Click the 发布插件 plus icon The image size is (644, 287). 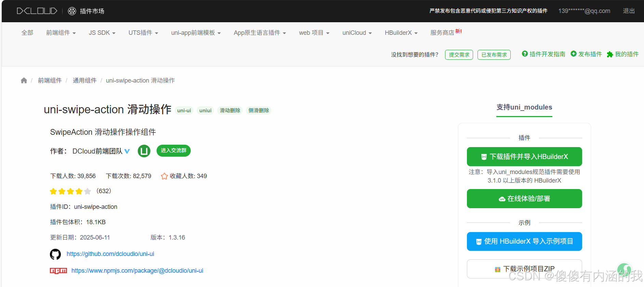[x=574, y=54]
